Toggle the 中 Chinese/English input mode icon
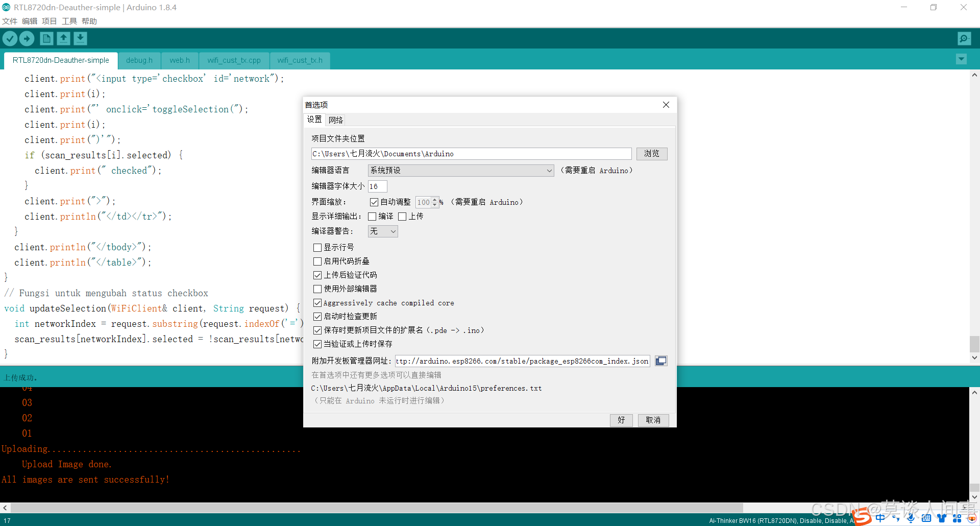The height and width of the screenshot is (526, 980). 880,518
